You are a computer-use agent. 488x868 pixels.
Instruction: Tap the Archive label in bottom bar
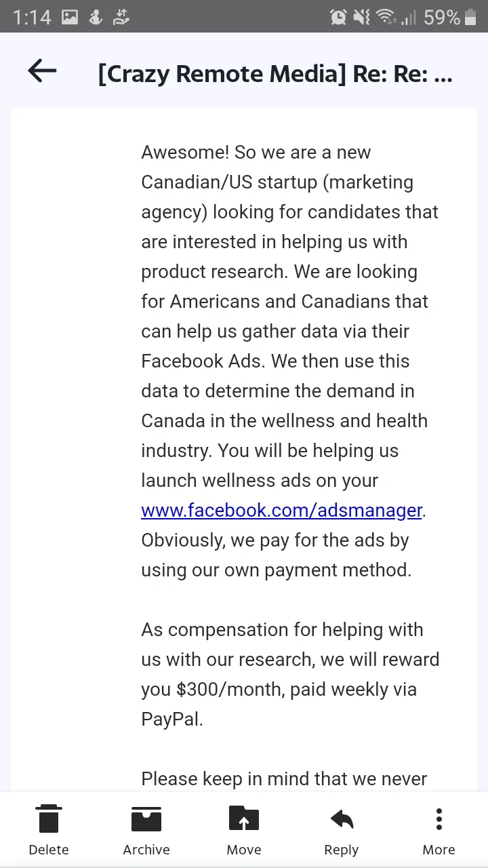point(146,850)
